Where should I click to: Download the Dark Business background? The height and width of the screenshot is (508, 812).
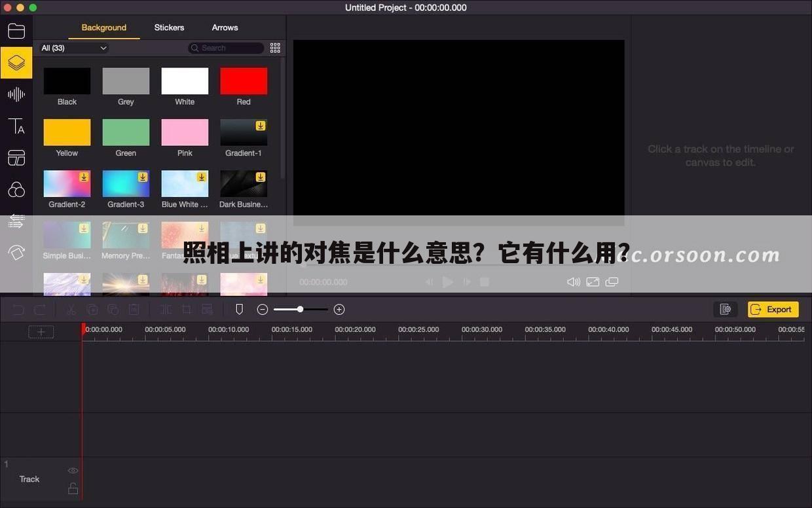(261, 177)
